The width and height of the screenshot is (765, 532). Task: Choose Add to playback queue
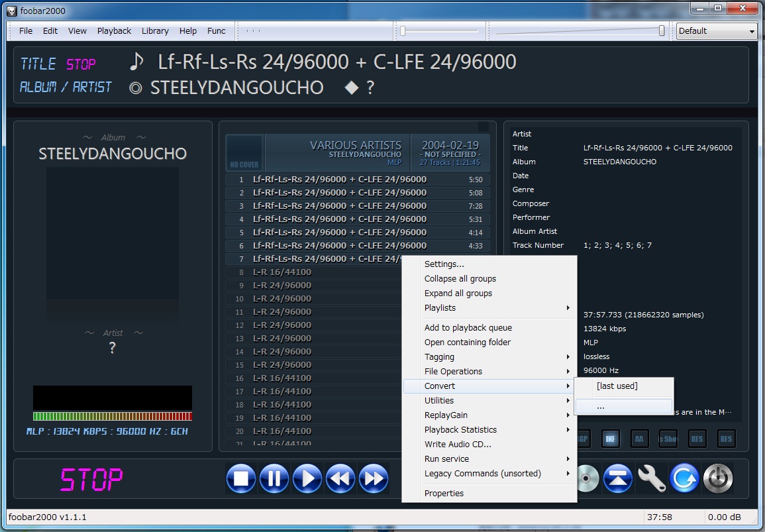489,327
